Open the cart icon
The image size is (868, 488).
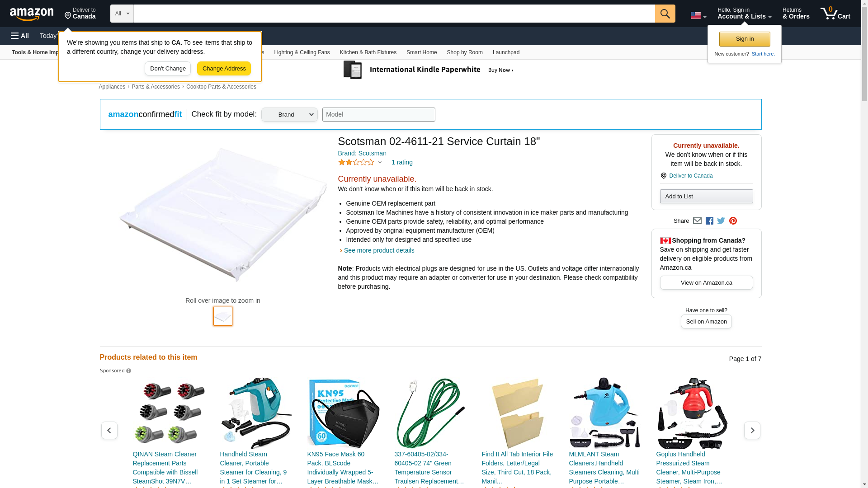click(835, 14)
